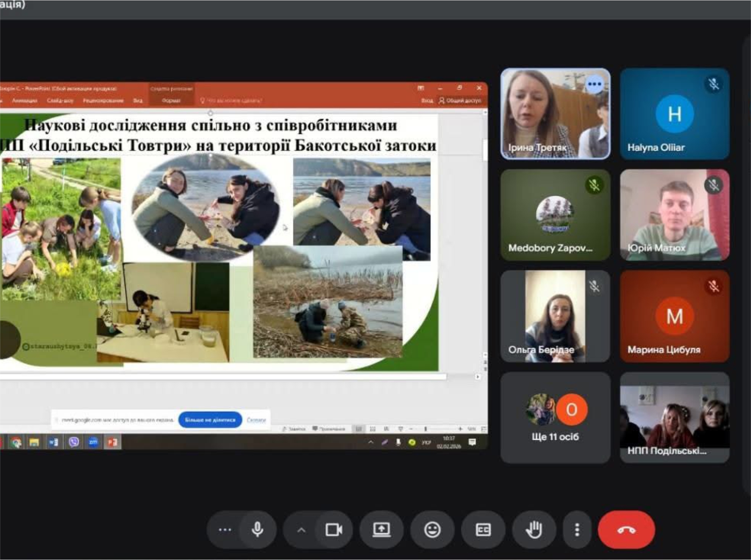Raise your hand in the meeting
The image size is (751, 560).
click(534, 530)
